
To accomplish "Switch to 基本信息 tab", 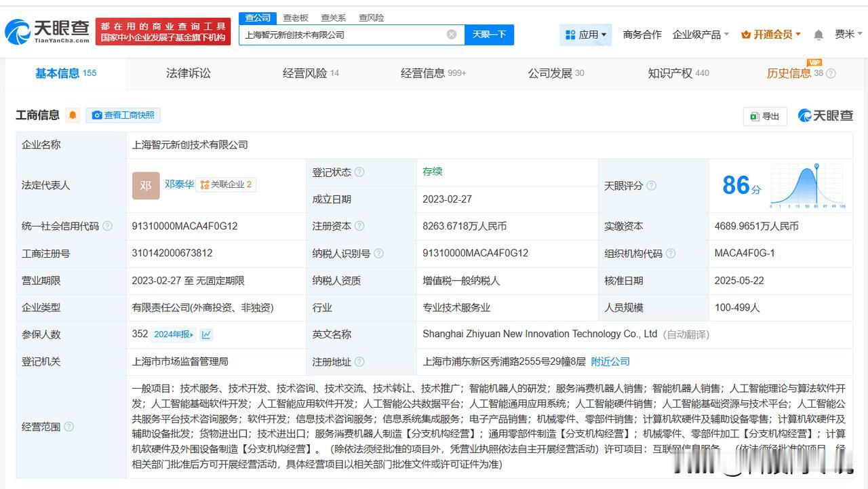I will 66,73.
